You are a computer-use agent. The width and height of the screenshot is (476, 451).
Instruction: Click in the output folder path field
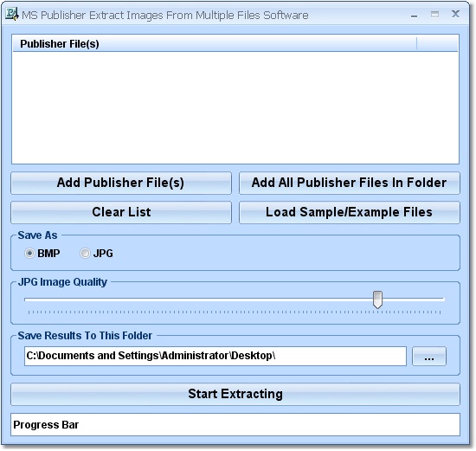[x=215, y=356]
